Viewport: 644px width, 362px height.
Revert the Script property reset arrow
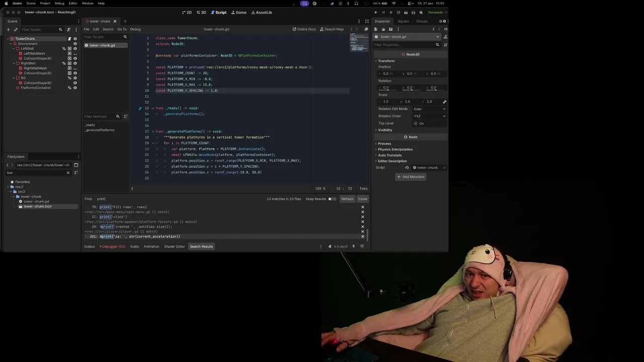coord(407,167)
